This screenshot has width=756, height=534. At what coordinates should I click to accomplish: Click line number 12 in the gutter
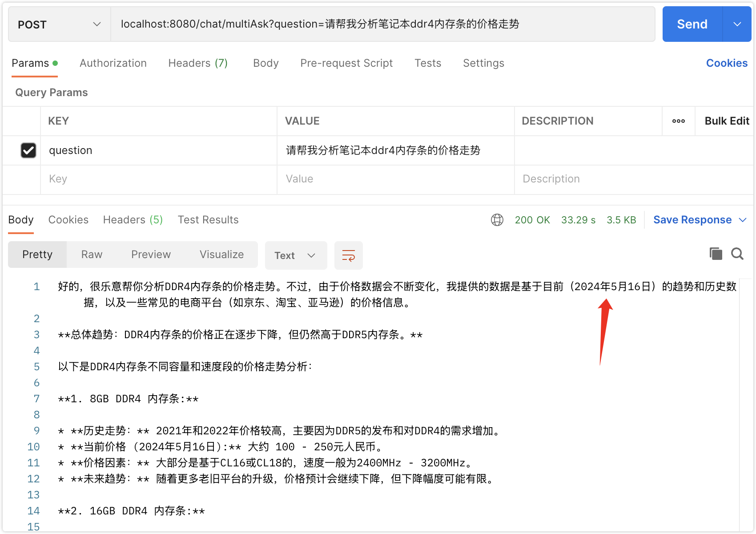34,479
